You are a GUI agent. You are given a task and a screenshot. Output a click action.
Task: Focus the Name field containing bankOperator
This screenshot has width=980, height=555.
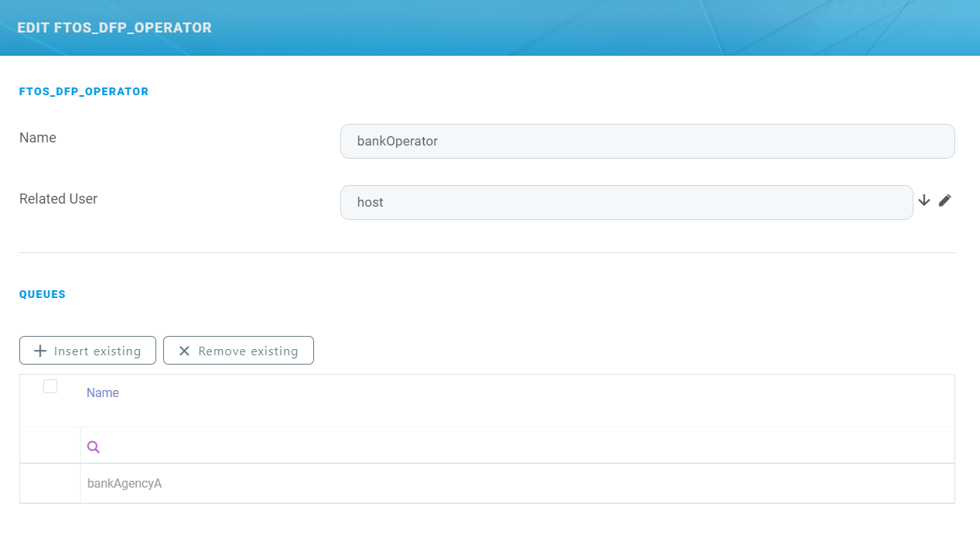tap(647, 142)
